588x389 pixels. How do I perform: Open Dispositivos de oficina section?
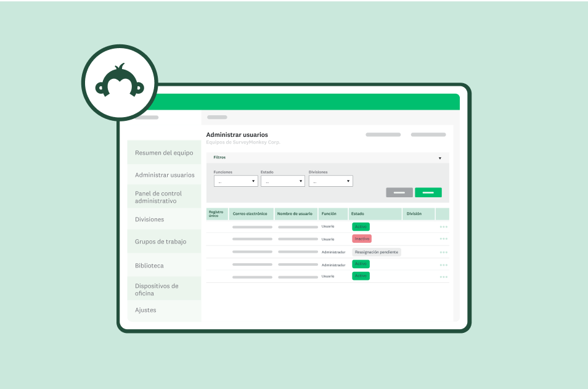click(164, 289)
